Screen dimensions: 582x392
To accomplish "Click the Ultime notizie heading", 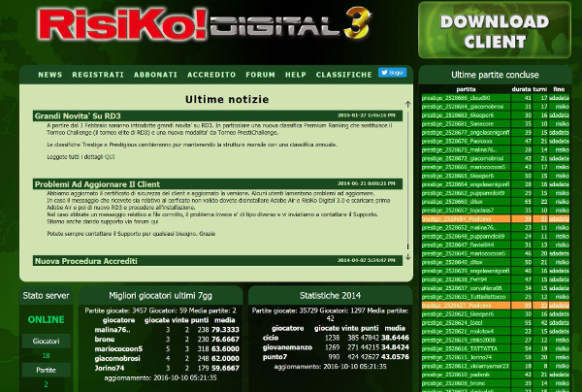I will click(227, 100).
